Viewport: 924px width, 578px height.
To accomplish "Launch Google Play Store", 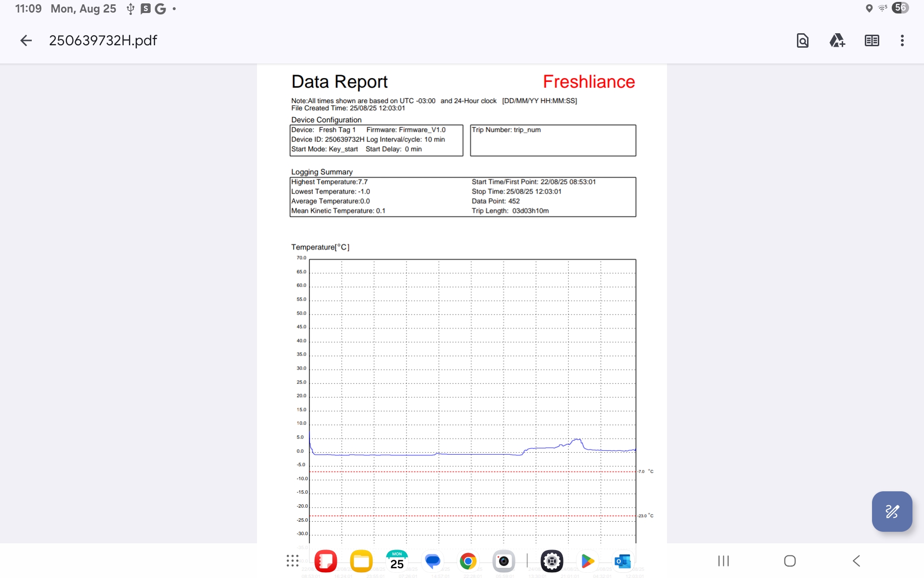I will point(587,561).
